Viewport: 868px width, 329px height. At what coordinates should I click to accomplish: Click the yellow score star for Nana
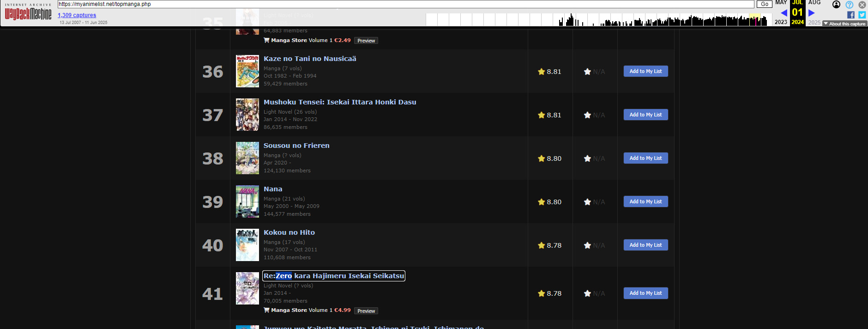coord(541,202)
